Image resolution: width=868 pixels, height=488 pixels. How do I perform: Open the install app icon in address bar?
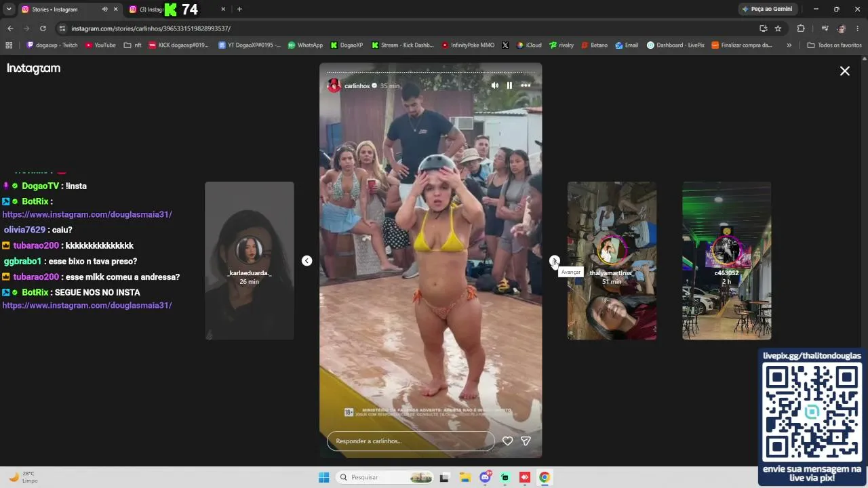pos(763,28)
